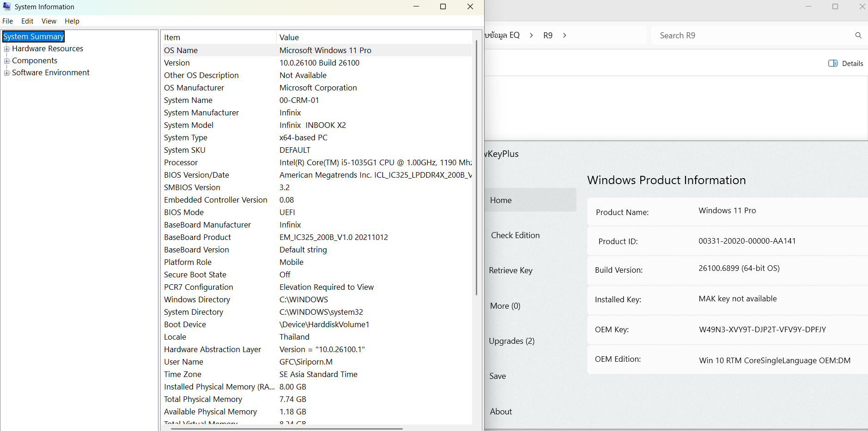Click the Search R9 input field
This screenshot has width=868, height=431.
tap(753, 36)
